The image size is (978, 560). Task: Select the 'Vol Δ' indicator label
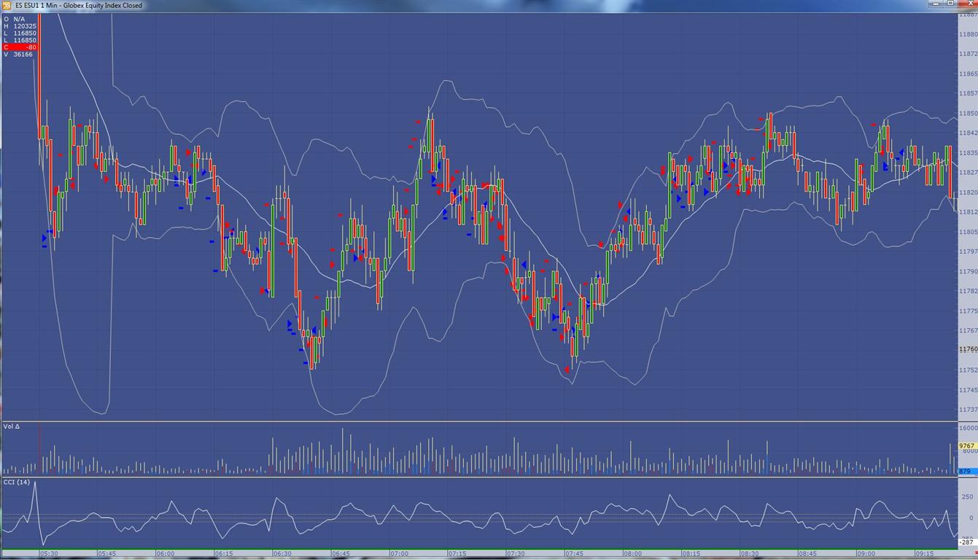click(12, 426)
